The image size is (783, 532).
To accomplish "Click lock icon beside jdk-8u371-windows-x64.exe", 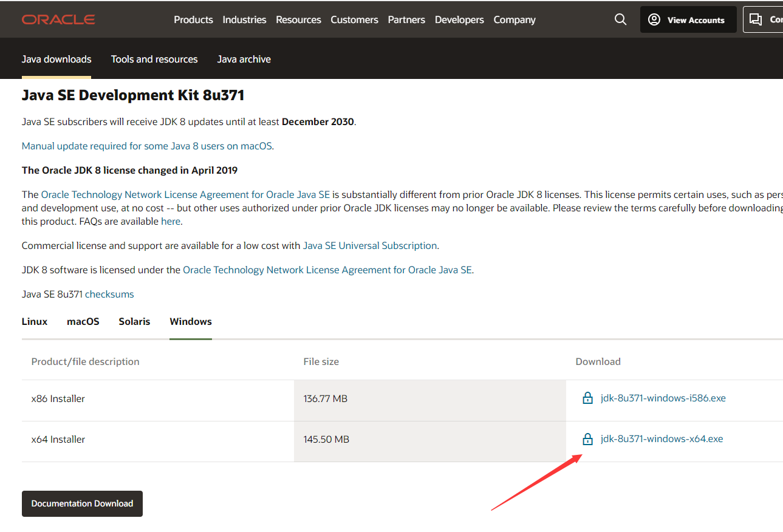I will tap(587, 439).
